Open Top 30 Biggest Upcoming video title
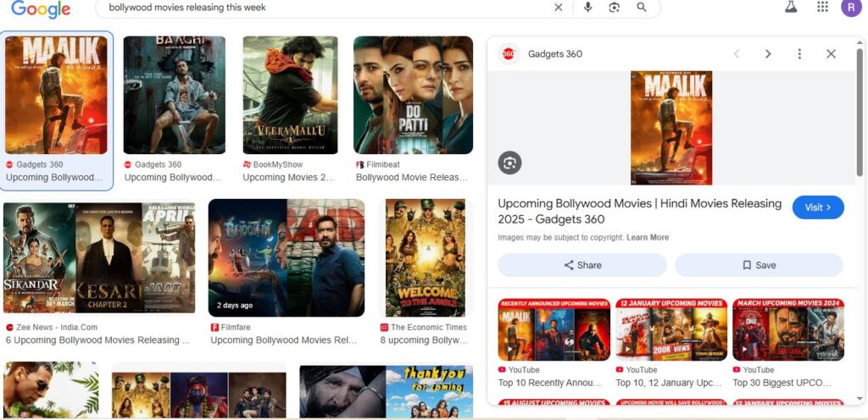 (782, 383)
